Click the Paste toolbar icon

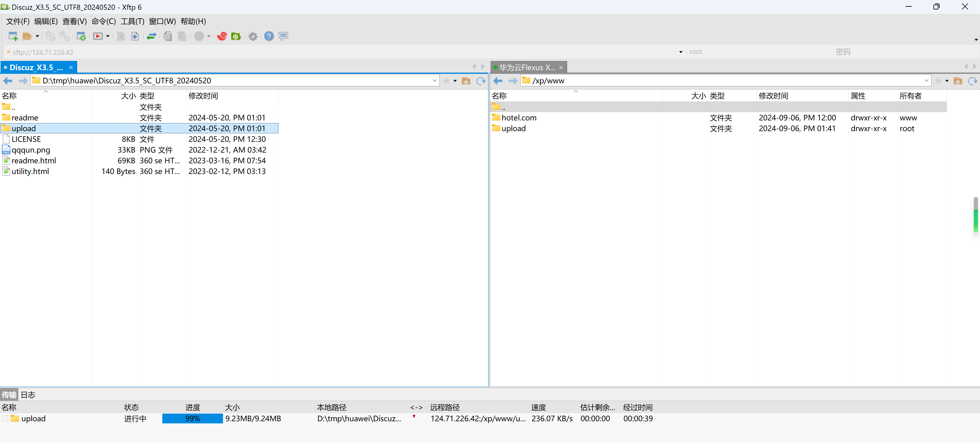(182, 36)
